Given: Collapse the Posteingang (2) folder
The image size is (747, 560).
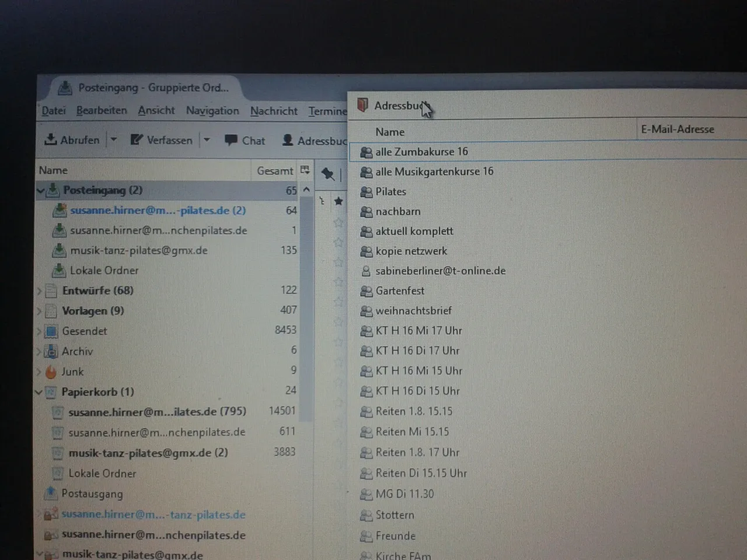Looking at the screenshot, I should pyautogui.click(x=40, y=190).
